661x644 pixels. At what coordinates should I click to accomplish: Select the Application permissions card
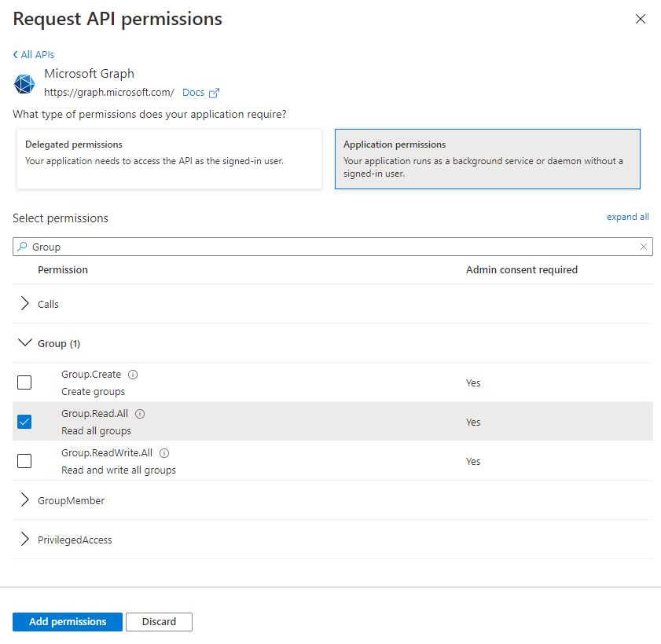487,159
